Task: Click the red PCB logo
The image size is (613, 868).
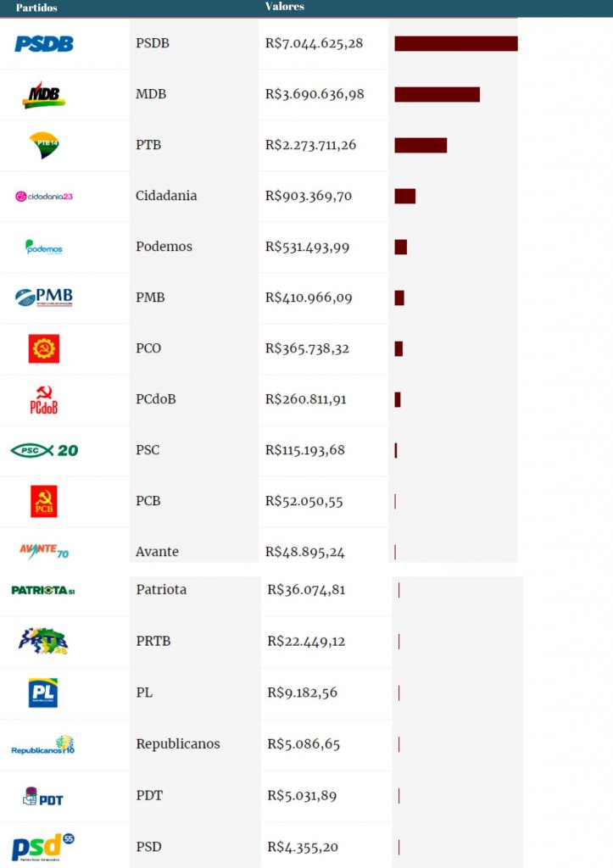Action: coord(44,501)
